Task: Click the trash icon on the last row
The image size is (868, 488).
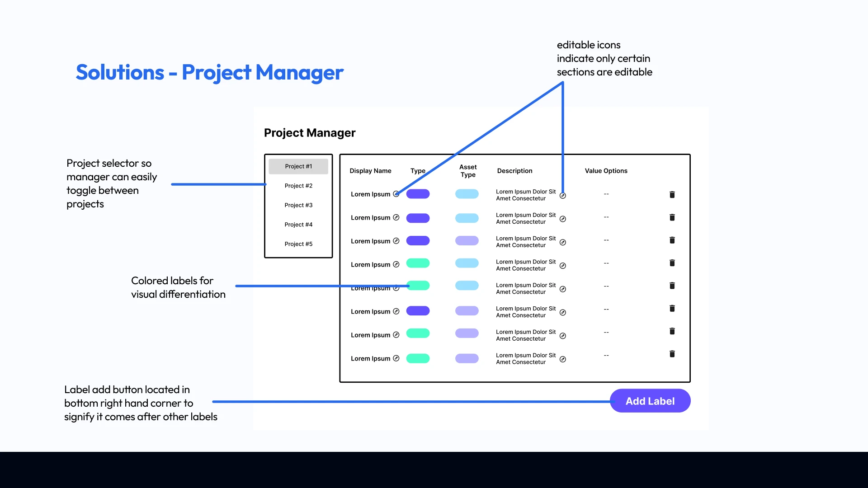Action: pos(672,354)
